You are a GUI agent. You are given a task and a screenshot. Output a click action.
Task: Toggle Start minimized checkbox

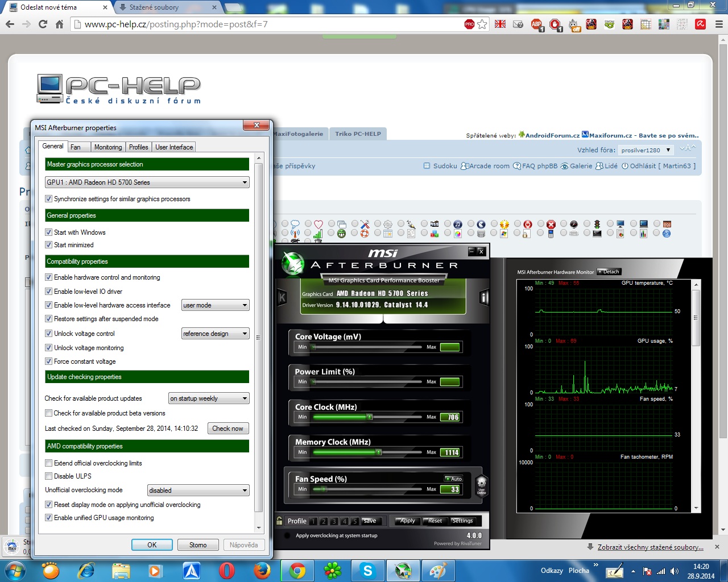coord(48,245)
